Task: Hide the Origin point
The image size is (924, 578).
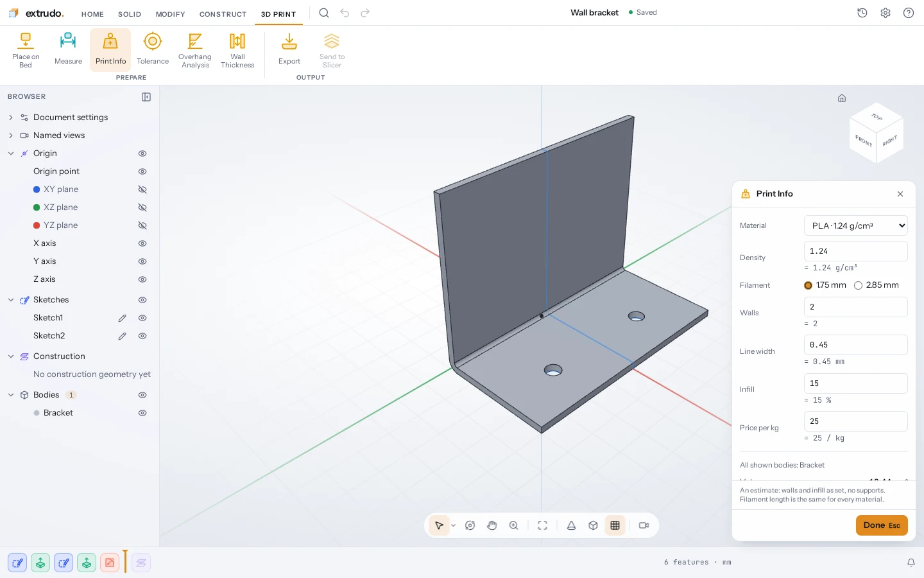Action: pyautogui.click(x=142, y=171)
